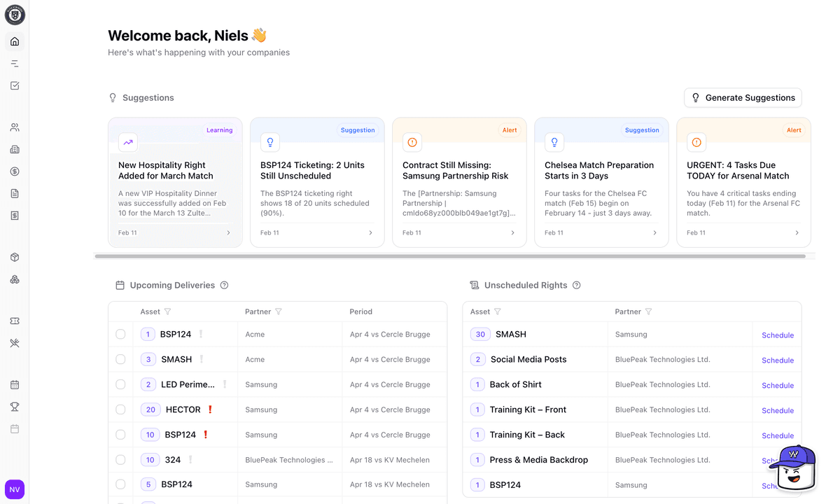Open the BSP124 Ticketing suggestion card title
Screen dimensions: 840x504
pos(312,170)
